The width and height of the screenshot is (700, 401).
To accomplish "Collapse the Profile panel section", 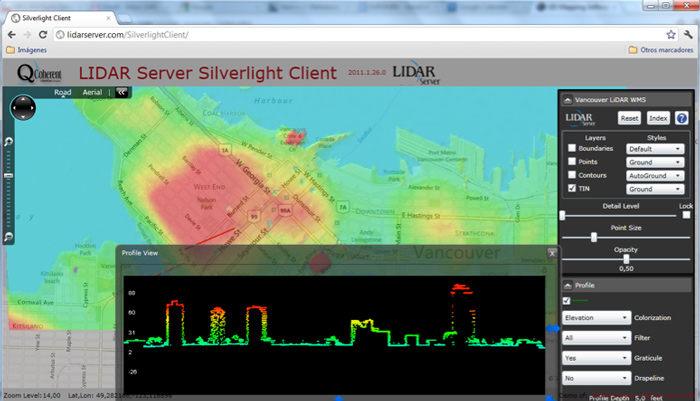I will (x=566, y=285).
